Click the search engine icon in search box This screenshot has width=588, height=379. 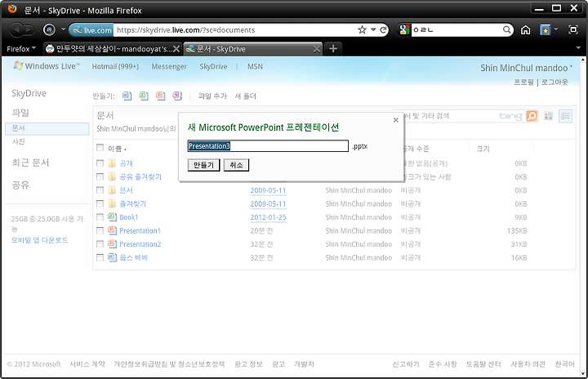pyautogui.click(x=404, y=29)
